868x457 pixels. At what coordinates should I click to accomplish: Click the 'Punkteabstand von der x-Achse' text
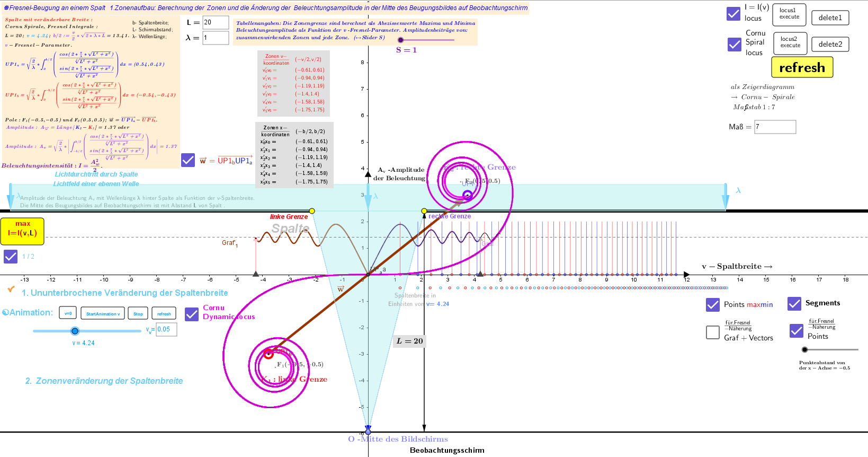pos(825,365)
